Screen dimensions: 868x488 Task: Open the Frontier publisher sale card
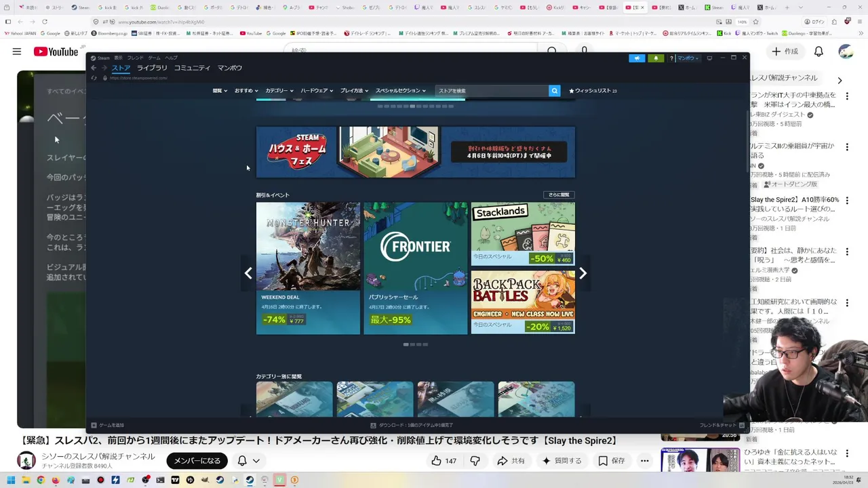(x=416, y=268)
